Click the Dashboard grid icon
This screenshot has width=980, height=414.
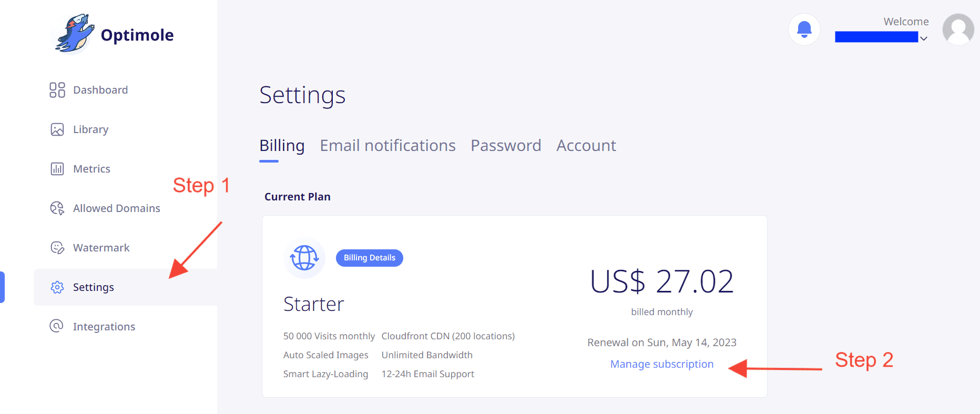tap(57, 90)
